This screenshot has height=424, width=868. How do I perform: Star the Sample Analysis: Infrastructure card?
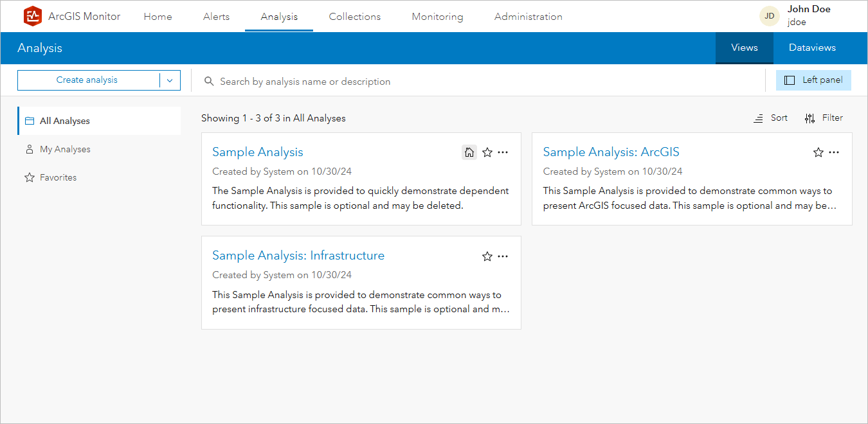[487, 256]
